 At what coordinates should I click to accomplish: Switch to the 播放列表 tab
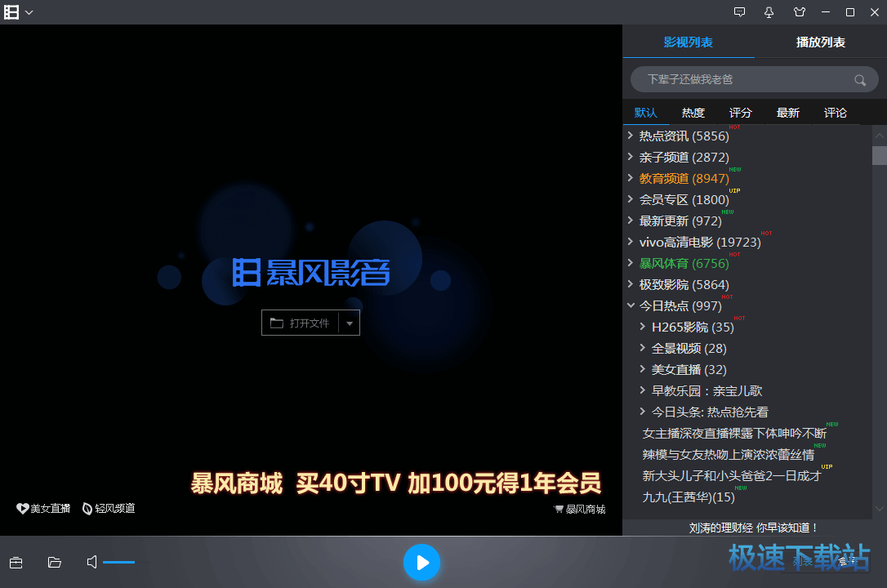821,42
